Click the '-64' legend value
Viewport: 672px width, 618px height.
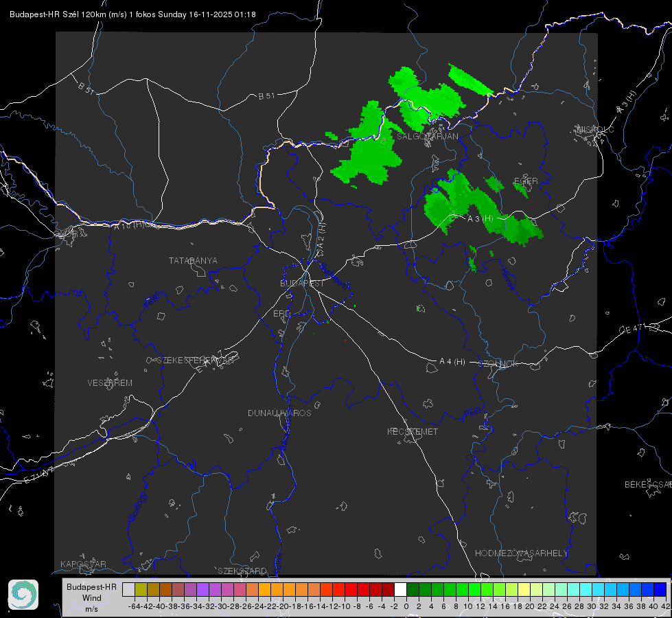click(134, 606)
